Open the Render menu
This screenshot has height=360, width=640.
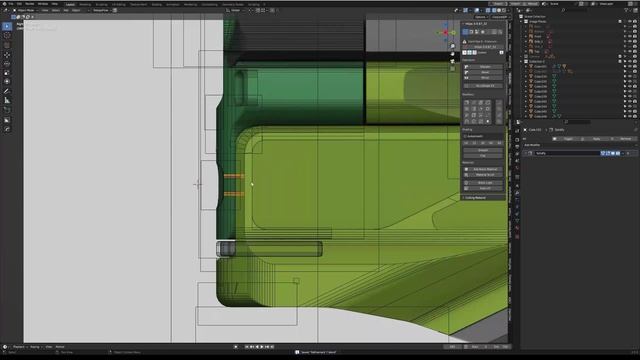[x=29, y=4]
